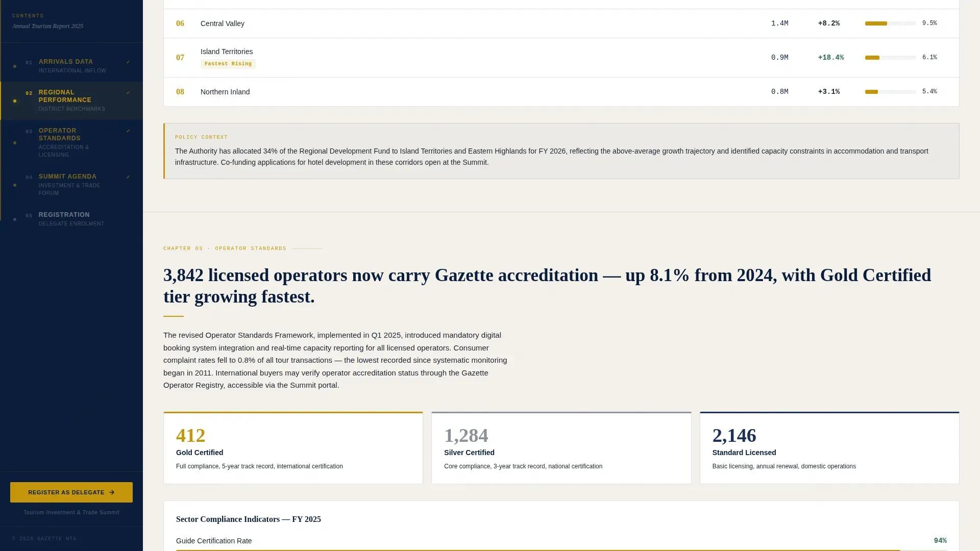Screen dimensions: 980x551
Task: Open the Silver Certified tier card
Action: (561, 448)
